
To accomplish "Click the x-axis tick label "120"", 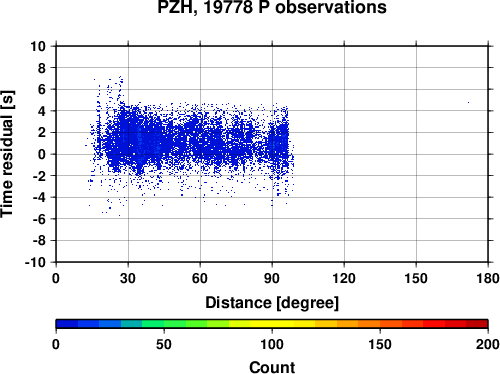I will (344, 278).
